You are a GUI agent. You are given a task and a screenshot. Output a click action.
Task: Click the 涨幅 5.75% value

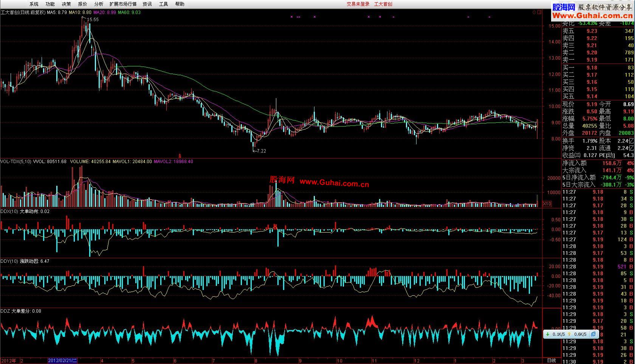(x=590, y=119)
